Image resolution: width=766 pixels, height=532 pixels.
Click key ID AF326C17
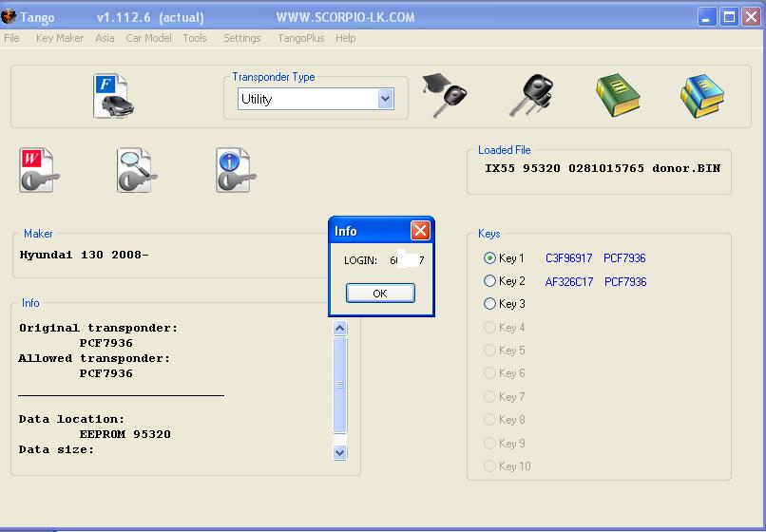(569, 282)
